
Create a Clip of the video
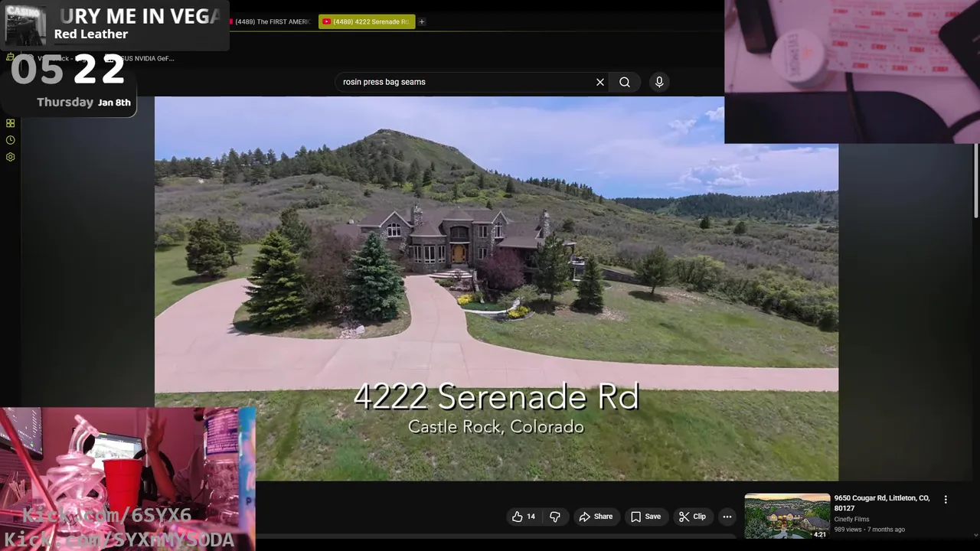[x=692, y=517]
